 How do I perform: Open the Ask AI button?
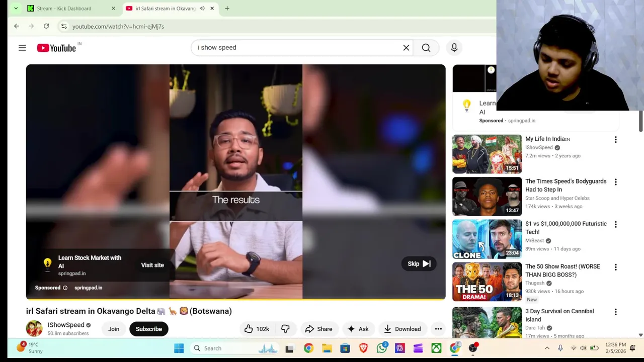[358, 329]
